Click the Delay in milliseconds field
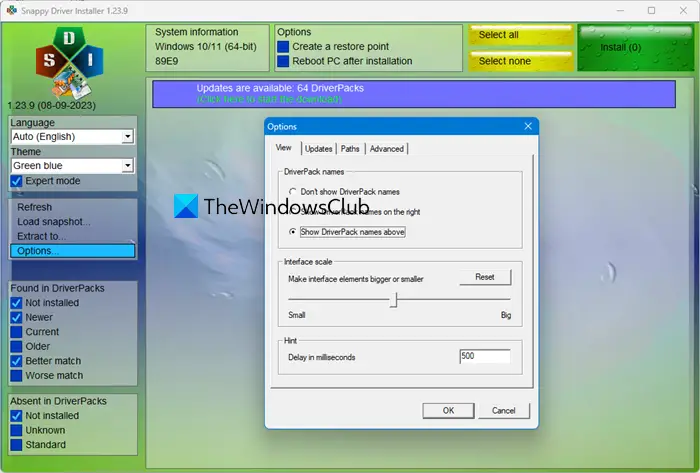The height and width of the screenshot is (473, 700). click(485, 356)
